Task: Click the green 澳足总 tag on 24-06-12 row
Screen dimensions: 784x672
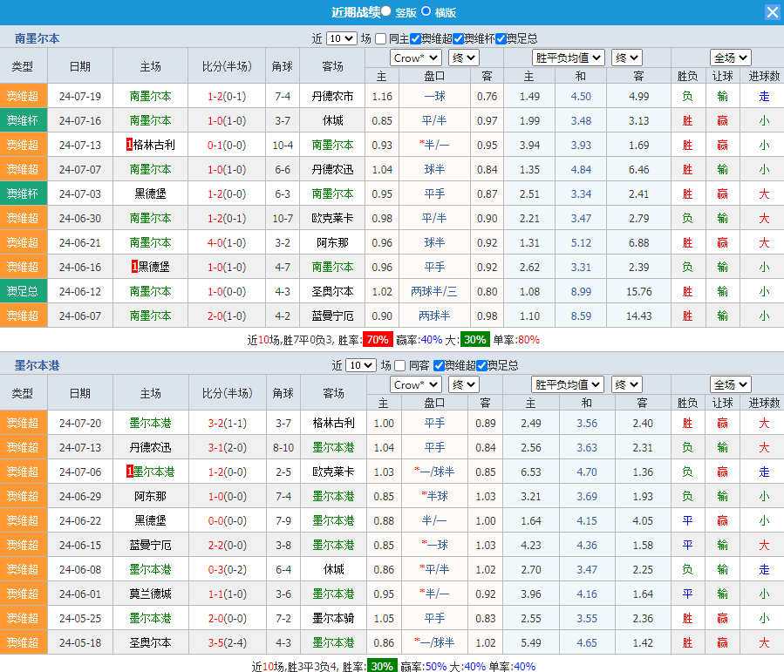Action: (24, 291)
